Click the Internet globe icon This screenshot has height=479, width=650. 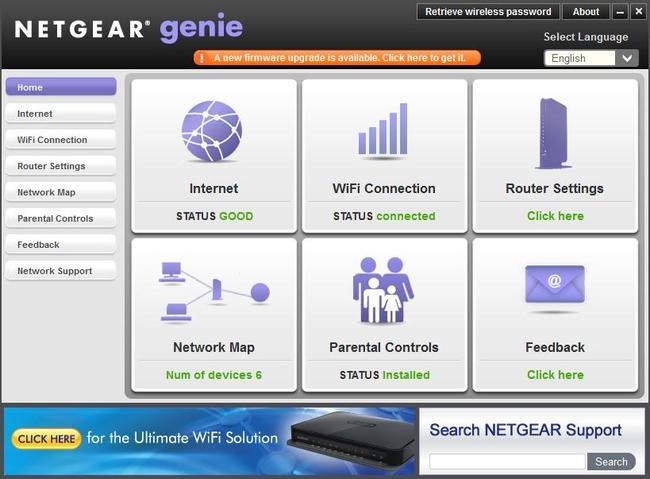(x=212, y=131)
